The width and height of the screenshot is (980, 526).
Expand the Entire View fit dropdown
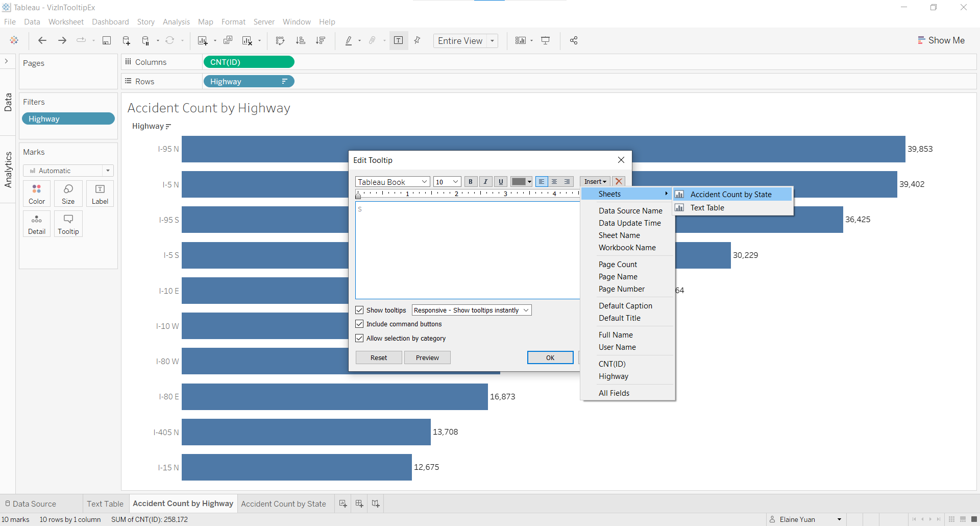click(492, 41)
